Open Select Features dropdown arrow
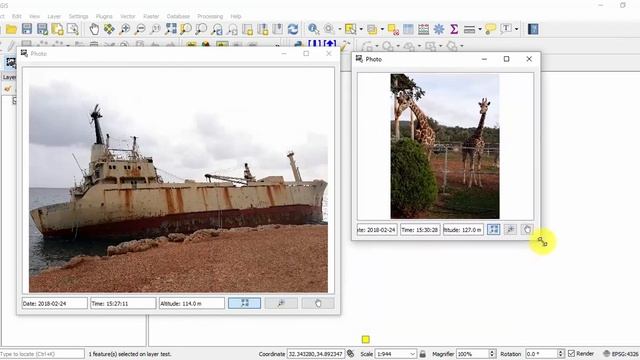The image size is (640, 360). point(361,29)
